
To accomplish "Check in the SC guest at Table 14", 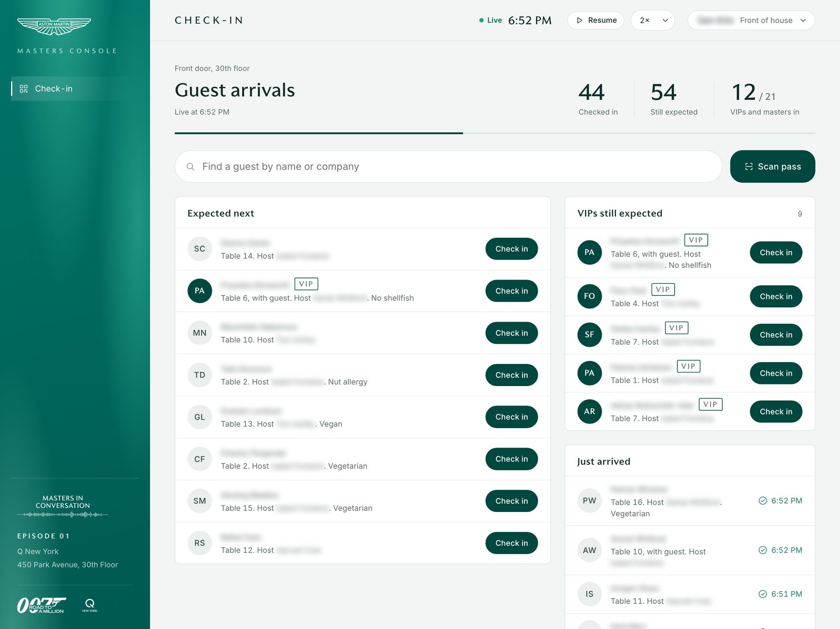I will pos(511,249).
